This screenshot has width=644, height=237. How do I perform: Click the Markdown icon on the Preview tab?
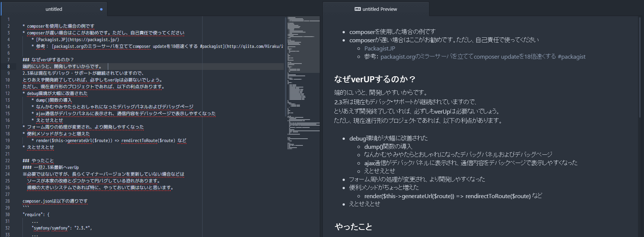[x=358, y=9]
